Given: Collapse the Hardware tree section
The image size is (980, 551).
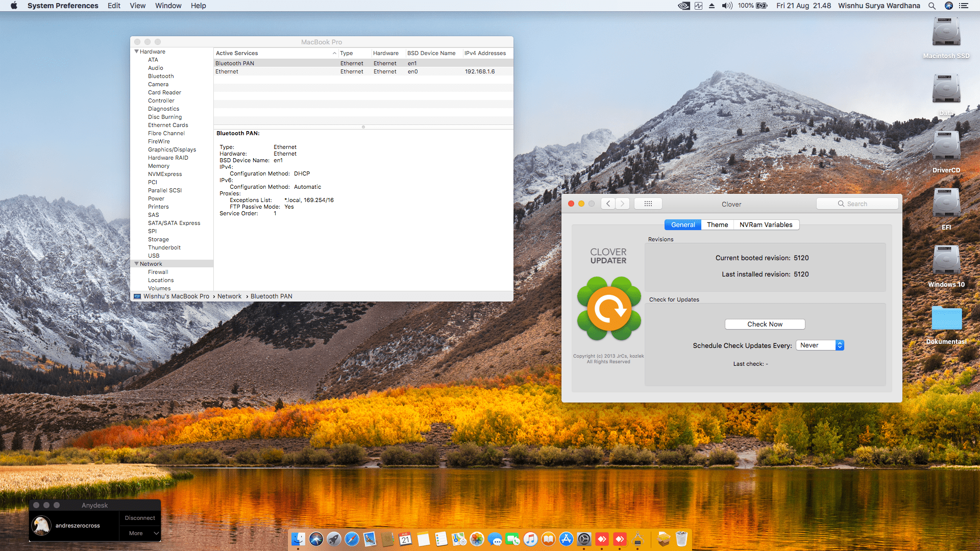Looking at the screenshot, I should 137,52.
